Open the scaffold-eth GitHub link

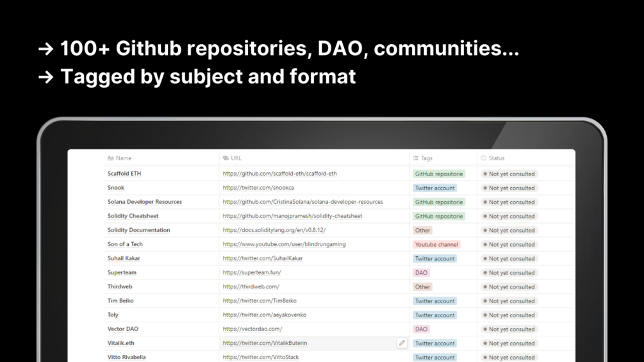[x=279, y=174]
